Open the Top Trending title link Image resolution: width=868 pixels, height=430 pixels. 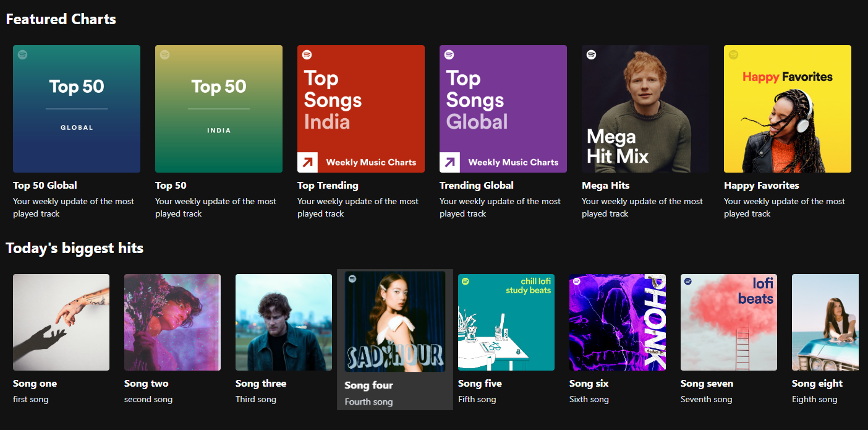pos(328,186)
